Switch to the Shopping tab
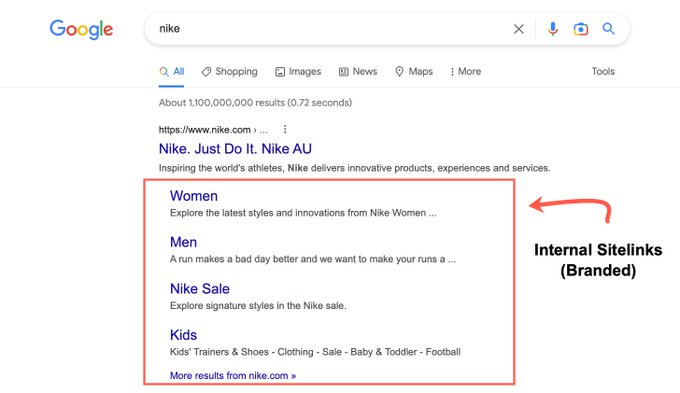680x393 pixels. (x=229, y=72)
